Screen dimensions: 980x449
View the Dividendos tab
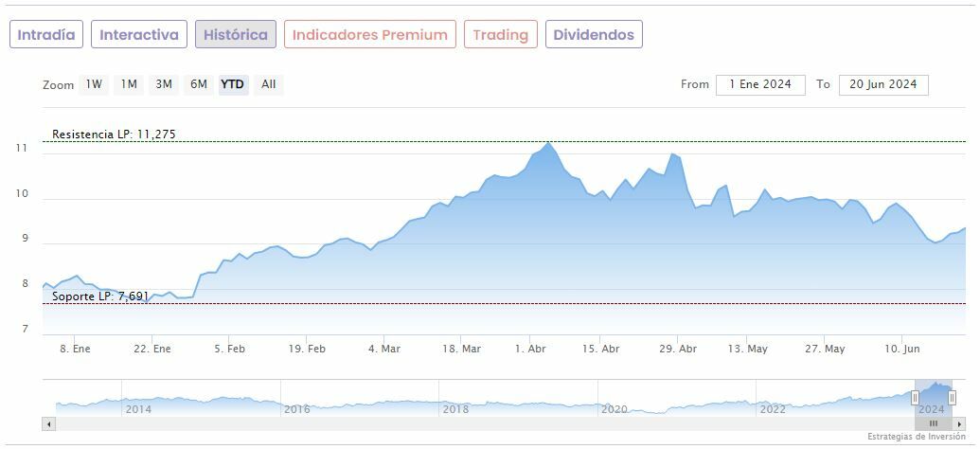[x=594, y=35]
